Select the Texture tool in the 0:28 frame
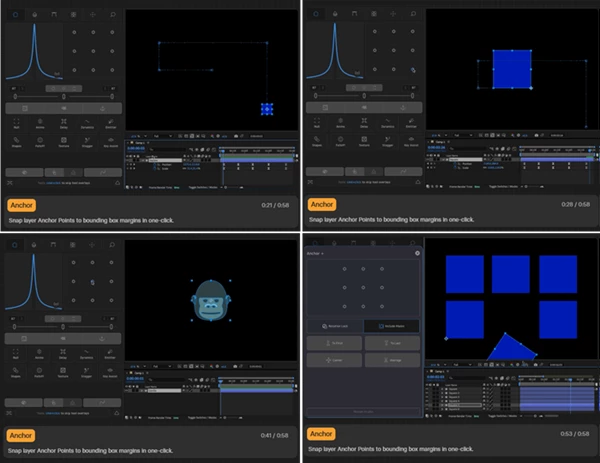This screenshot has width=600, height=463. (364, 141)
